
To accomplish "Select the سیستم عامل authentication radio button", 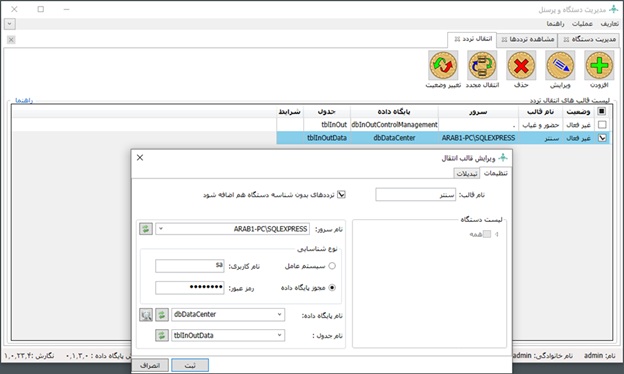I will tap(332, 266).
